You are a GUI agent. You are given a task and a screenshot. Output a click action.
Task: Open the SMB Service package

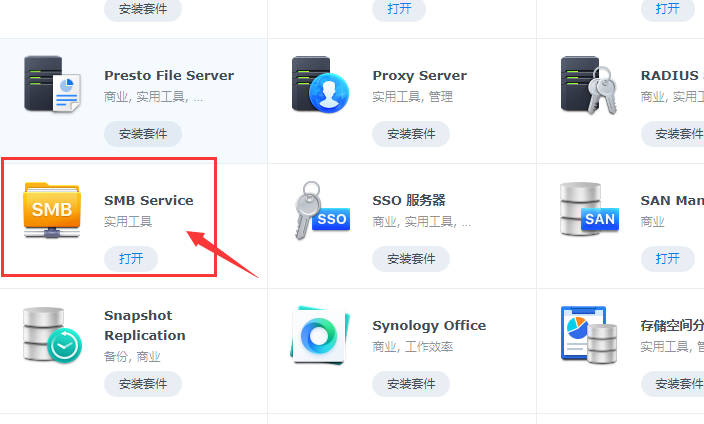coord(131,259)
